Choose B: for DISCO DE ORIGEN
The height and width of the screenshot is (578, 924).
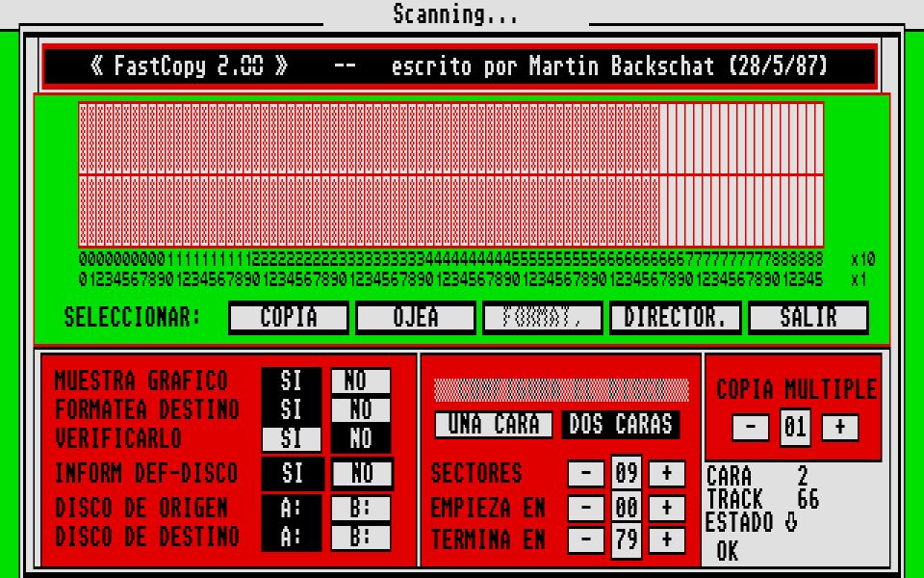(x=361, y=508)
